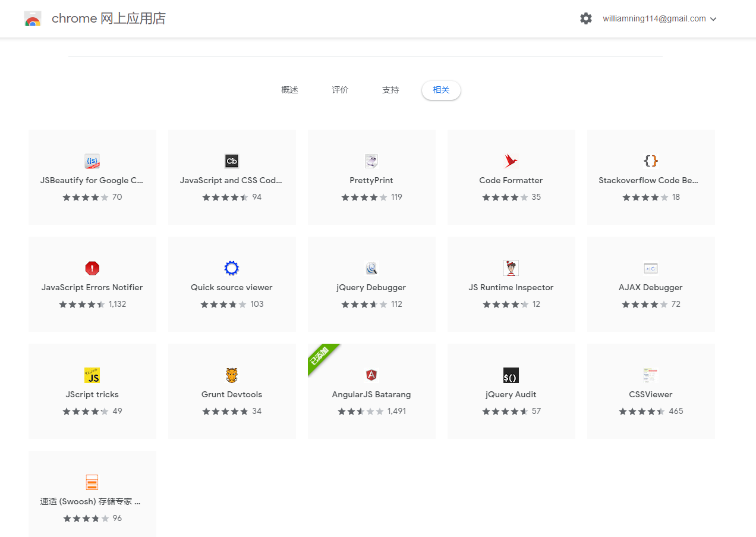Click the 速适 (Swoosh) 存储专家 title
756x537 pixels.
coord(90,501)
